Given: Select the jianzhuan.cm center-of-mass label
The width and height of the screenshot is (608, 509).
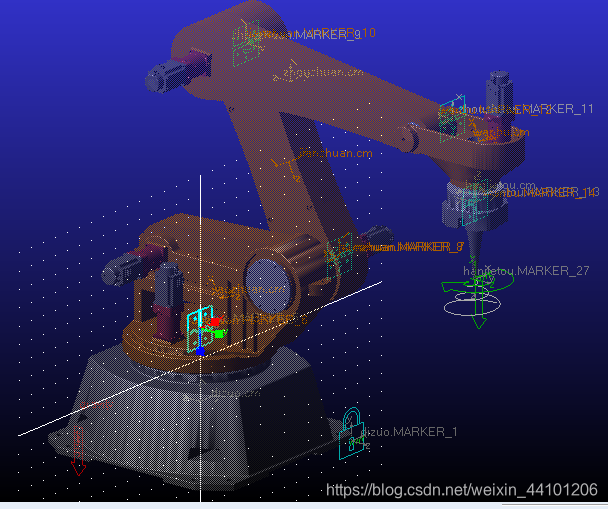Looking at the screenshot, I should tap(334, 153).
